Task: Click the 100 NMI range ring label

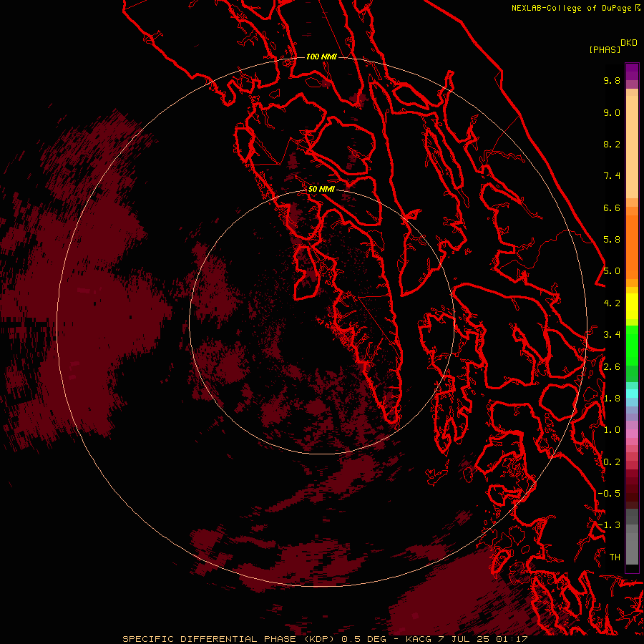Action: [321, 57]
